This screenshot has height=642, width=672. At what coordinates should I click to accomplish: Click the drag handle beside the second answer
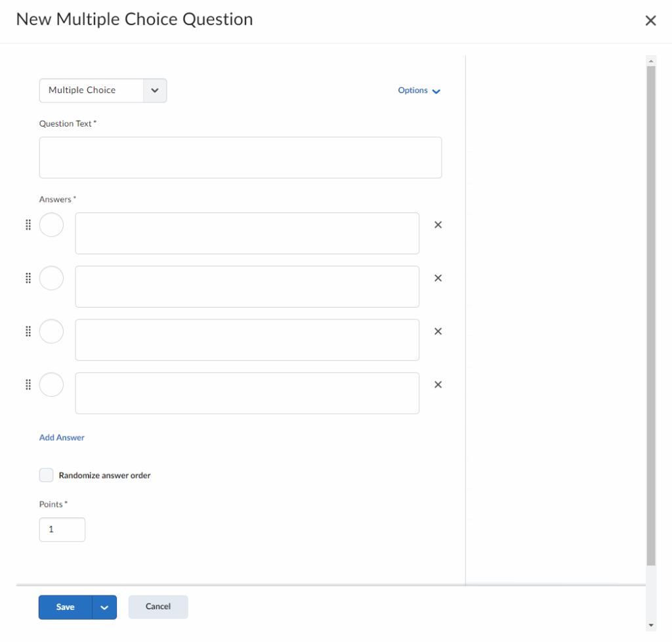click(x=28, y=278)
